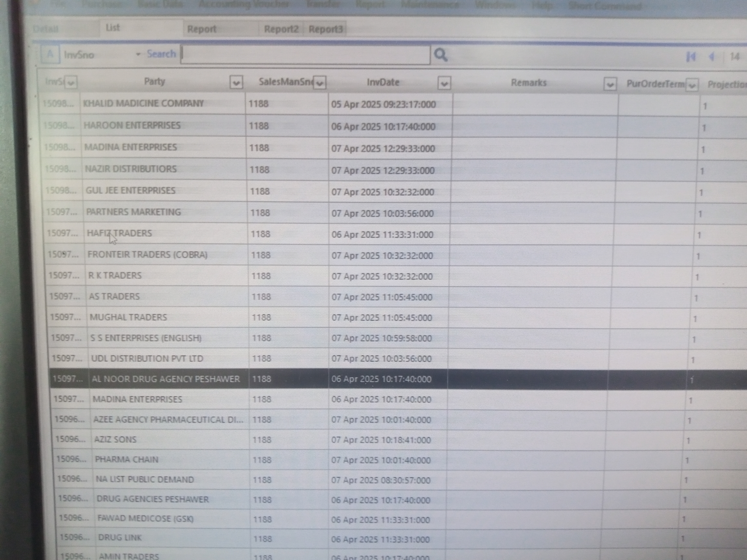747x560 pixels.
Task: Open SalesManSno column filter dropdown
Action: tap(320, 83)
